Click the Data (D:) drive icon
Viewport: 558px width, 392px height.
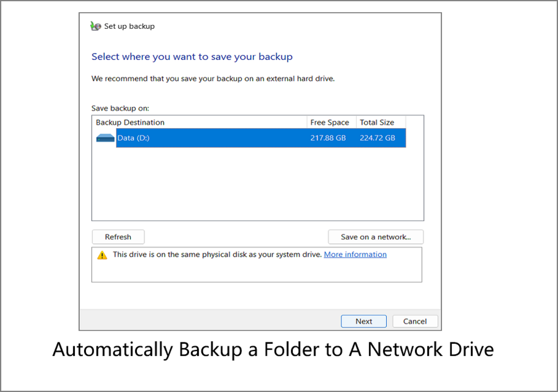pyautogui.click(x=105, y=138)
